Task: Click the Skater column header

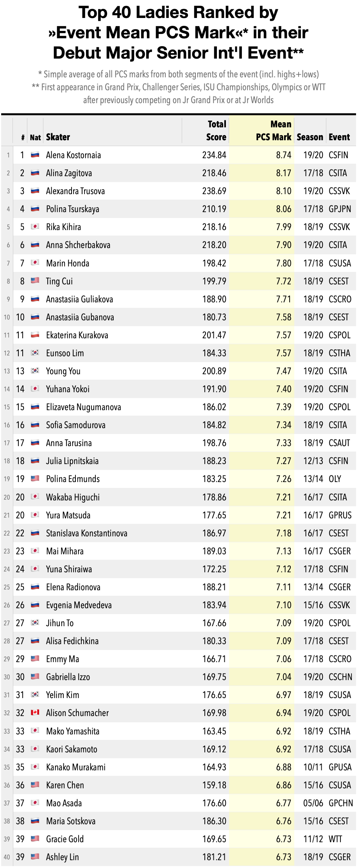Action: point(58,137)
